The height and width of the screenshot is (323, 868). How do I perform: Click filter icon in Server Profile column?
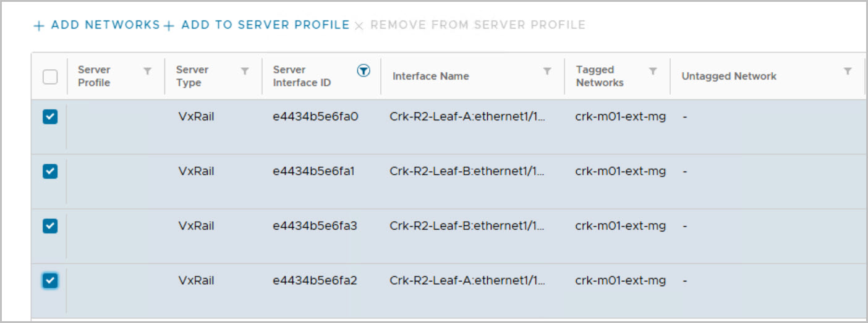(x=147, y=71)
